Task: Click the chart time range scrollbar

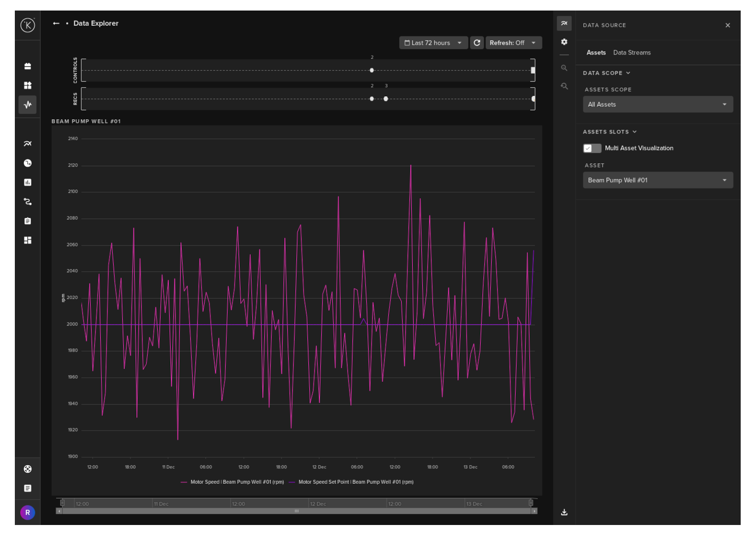Action: (x=297, y=511)
